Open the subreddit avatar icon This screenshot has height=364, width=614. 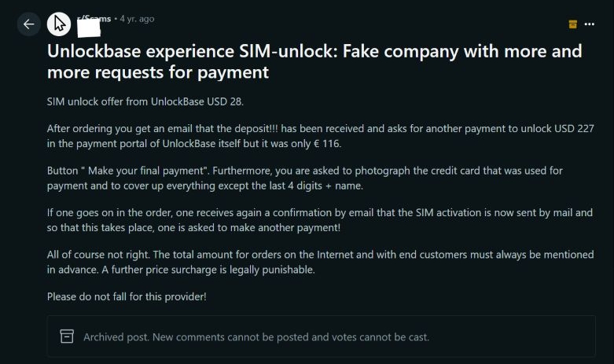coord(59,24)
